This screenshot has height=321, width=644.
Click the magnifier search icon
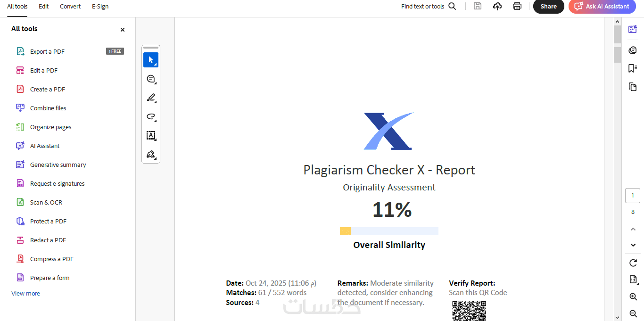(452, 6)
